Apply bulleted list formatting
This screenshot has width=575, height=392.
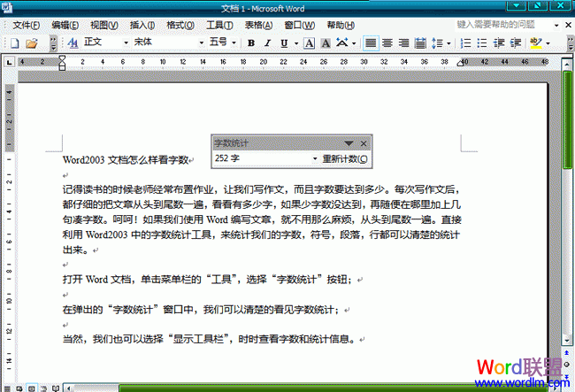point(483,42)
